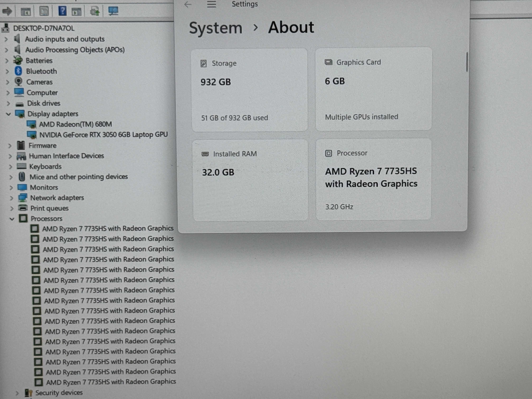Expand the Network adapters category

coord(11,198)
